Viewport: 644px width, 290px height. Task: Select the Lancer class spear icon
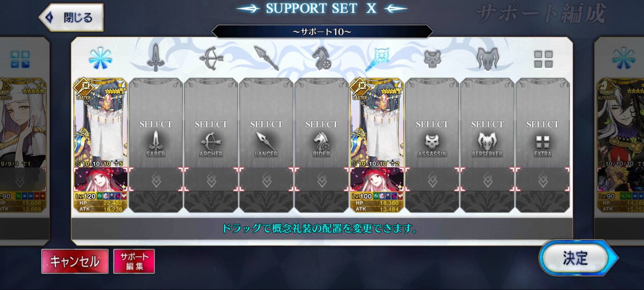[266, 58]
